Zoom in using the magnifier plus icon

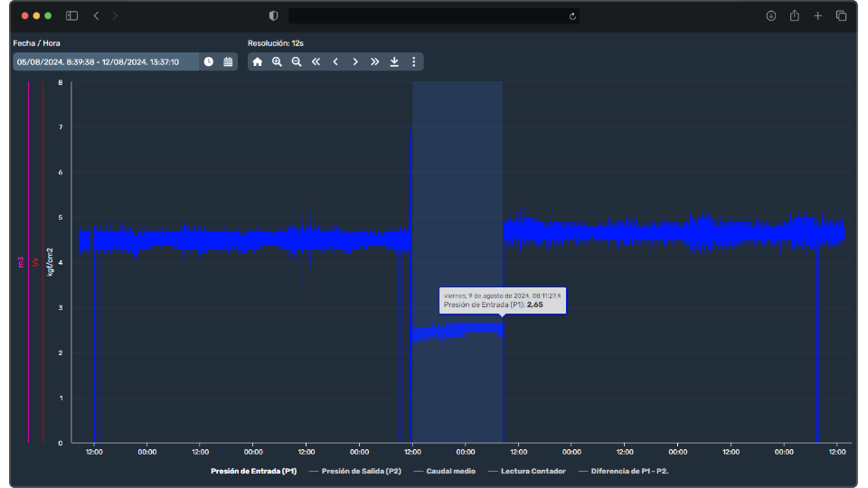coord(277,61)
